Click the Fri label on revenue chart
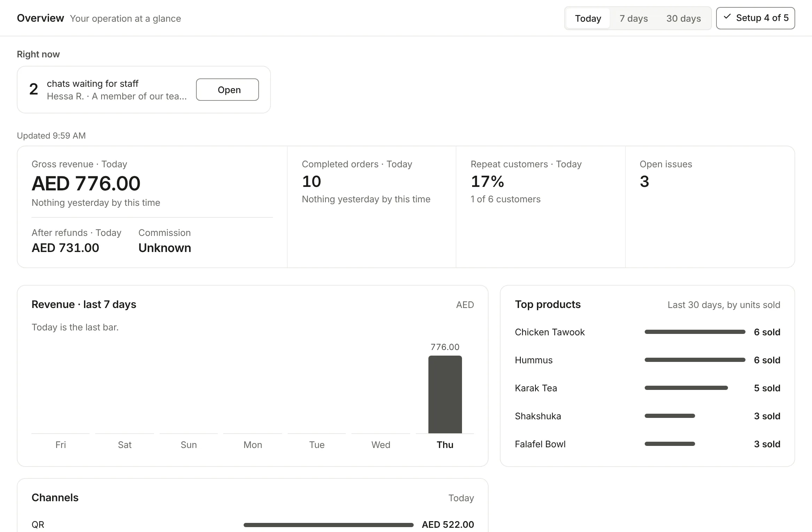812x532 pixels. click(x=61, y=445)
